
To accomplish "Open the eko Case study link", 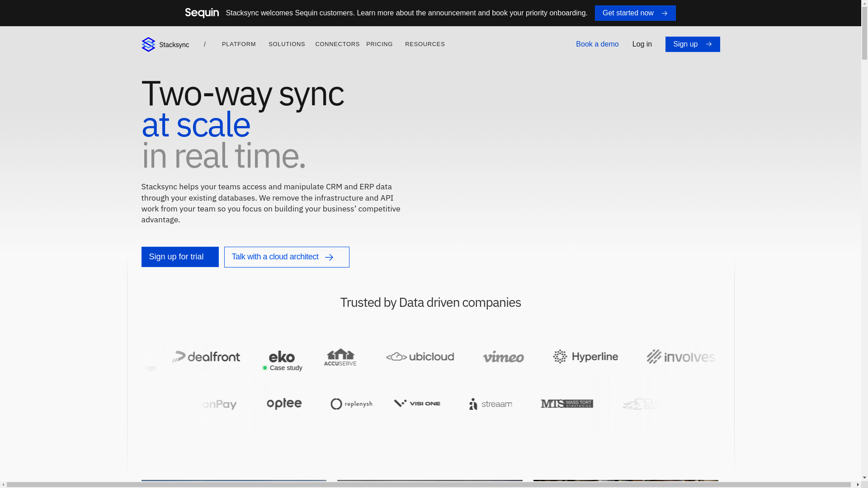I will point(283,368).
